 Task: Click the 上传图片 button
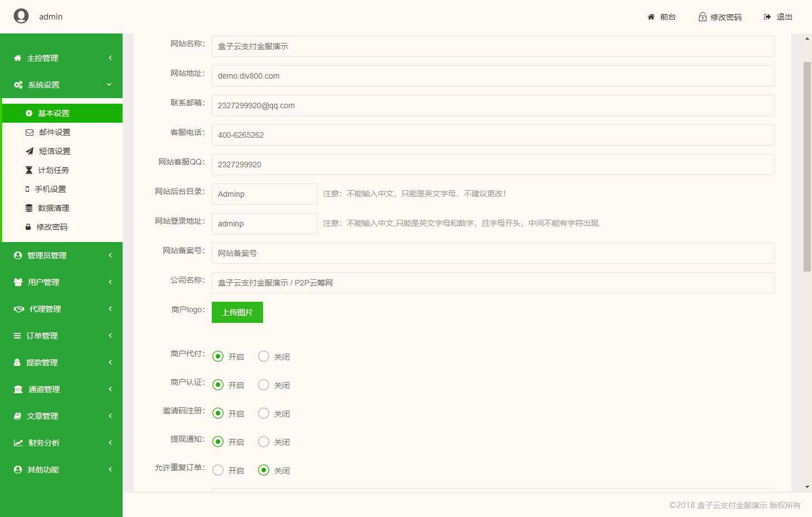[237, 312]
